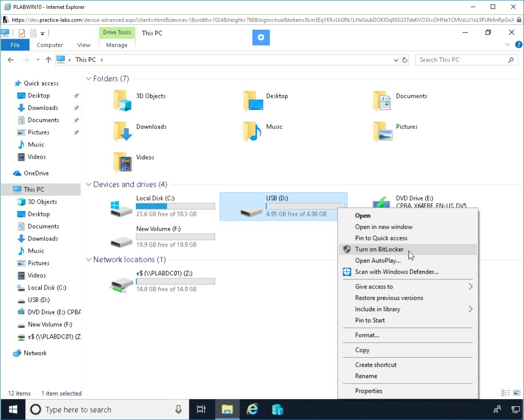This screenshot has width=524, height=420.
Task: Open the Manage tab under Drive Tools
Action: click(x=116, y=45)
